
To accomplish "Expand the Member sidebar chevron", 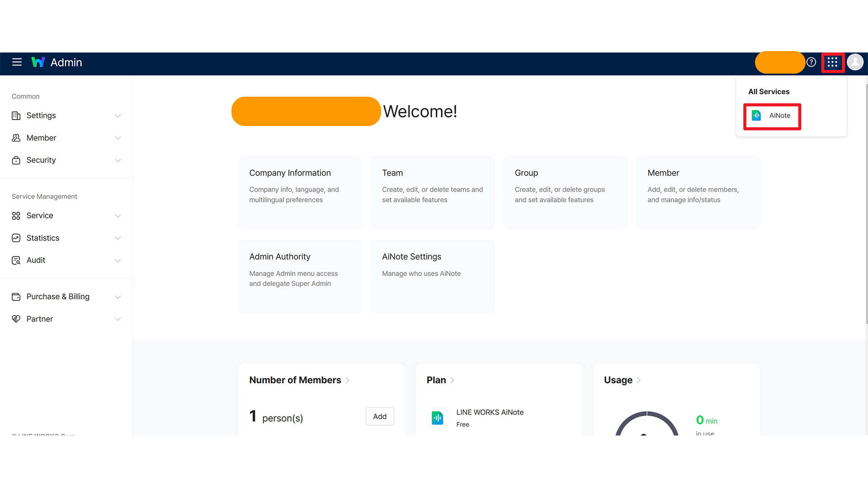I will pos(118,138).
